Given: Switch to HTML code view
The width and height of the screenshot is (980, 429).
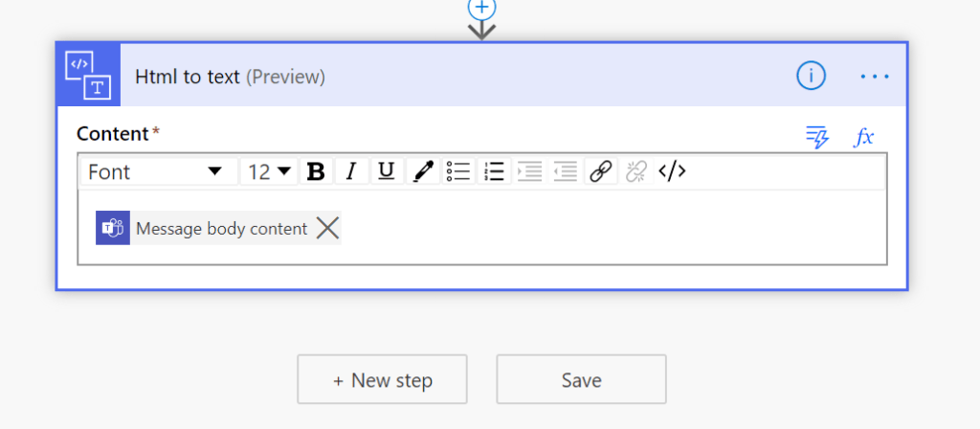Looking at the screenshot, I should [672, 171].
